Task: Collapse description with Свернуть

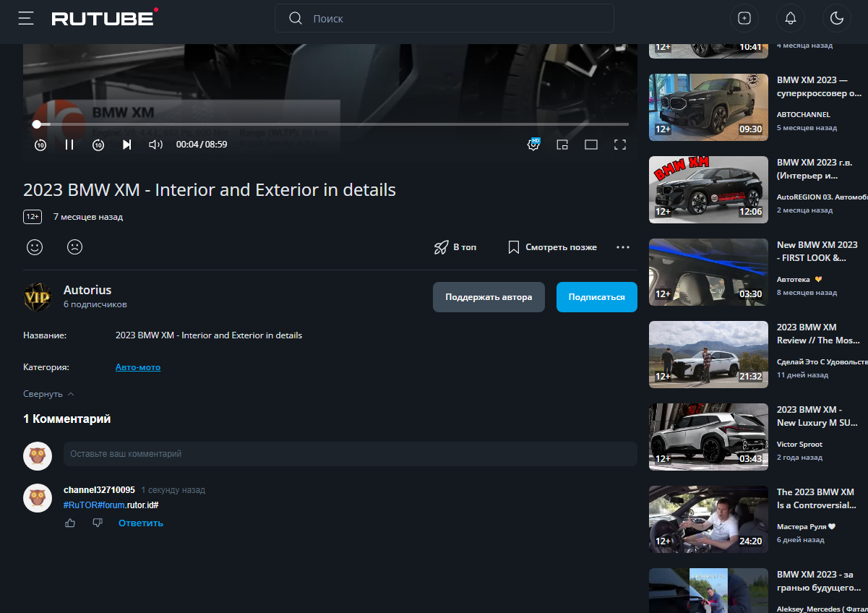Action: (x=48, y=394)
